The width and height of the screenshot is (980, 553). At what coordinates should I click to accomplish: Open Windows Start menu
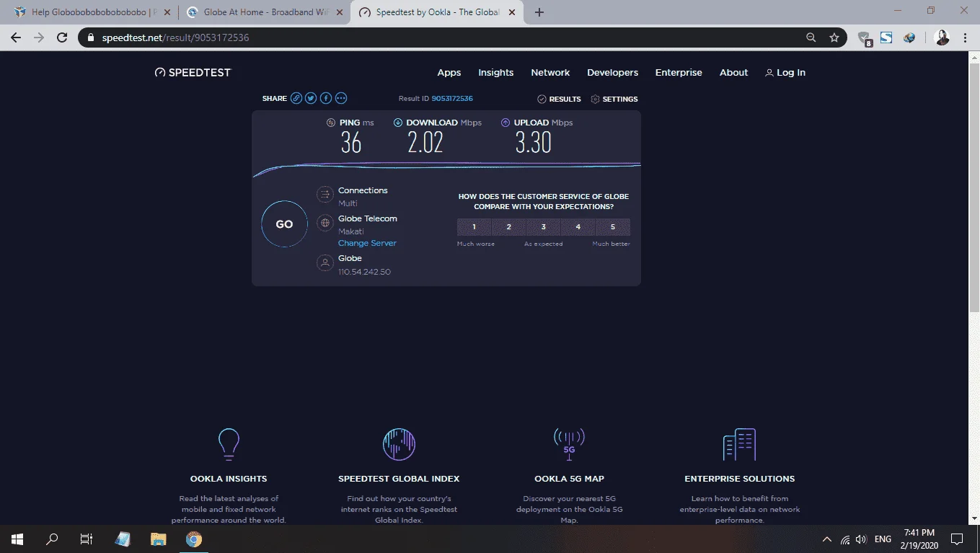point(17,539)
